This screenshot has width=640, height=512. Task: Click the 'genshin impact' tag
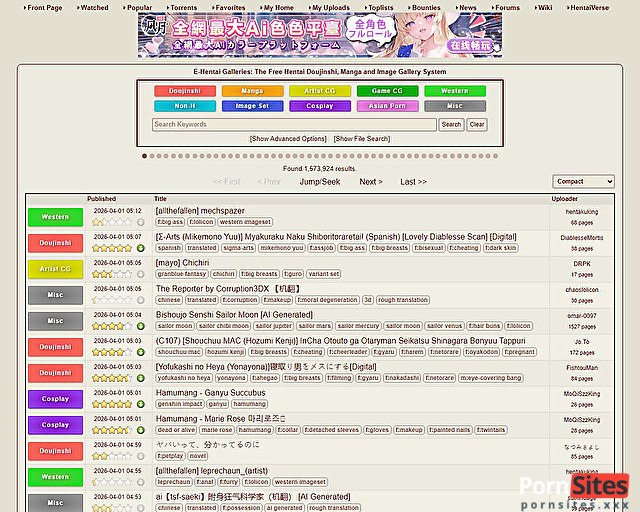tap(180, 404)
